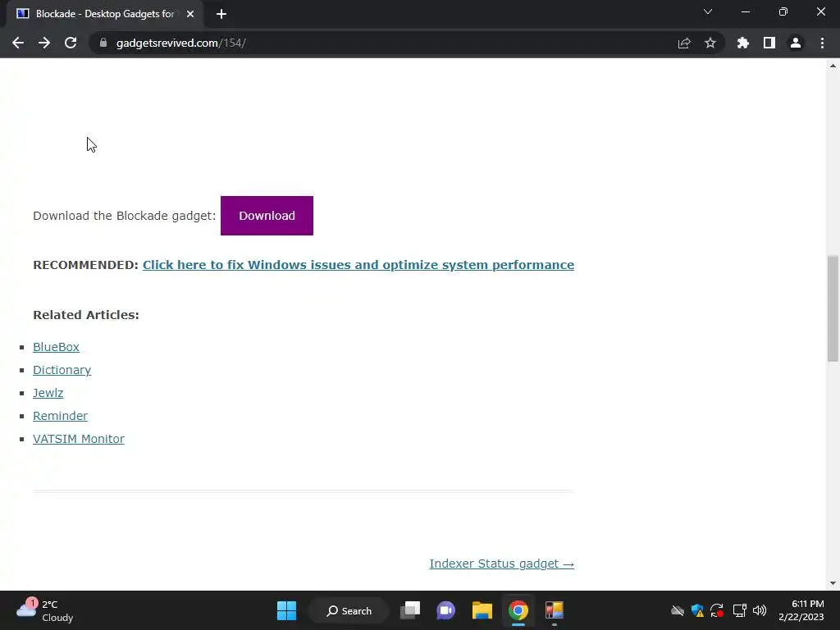Open the BlueBox related article
The width and height of the screenshot is (840, 630).
click(x=57, y=347)
